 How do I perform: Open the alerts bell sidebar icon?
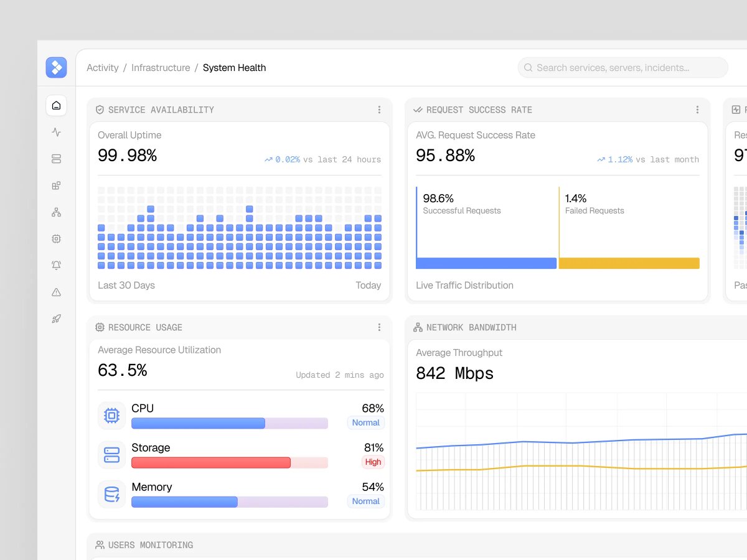pyautogui.click(x=56, y=265)
